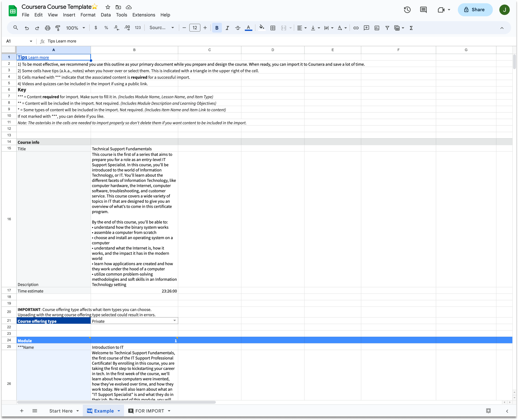Viewport: 518px width, 420px height.
Task: Toggle bold formatting
Action: 217,28
